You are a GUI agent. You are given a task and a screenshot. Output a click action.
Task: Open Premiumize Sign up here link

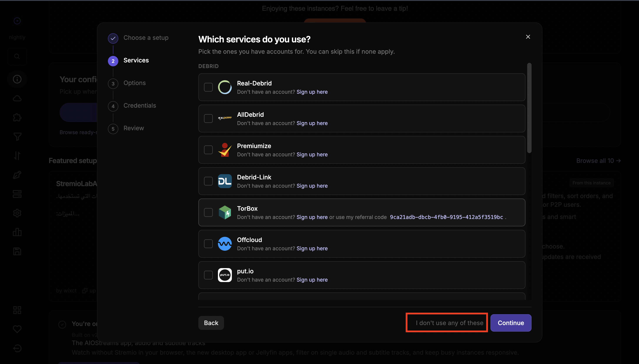click(312, 155)
